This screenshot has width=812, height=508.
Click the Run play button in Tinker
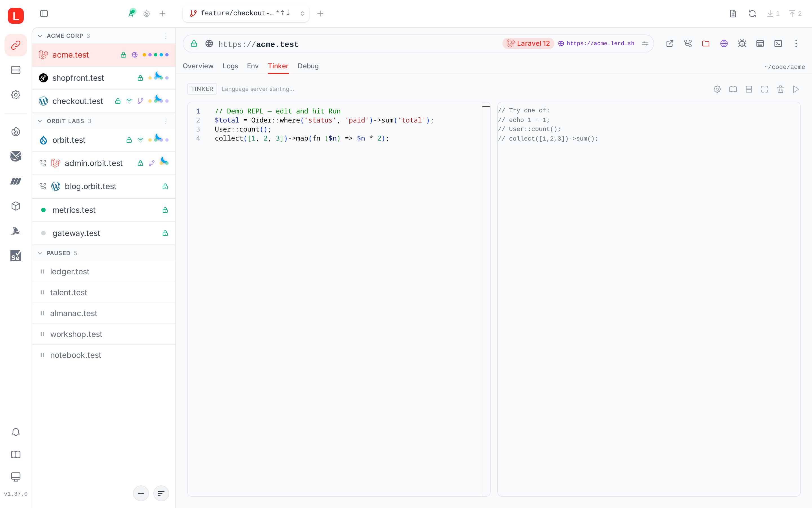coord(796,89)
